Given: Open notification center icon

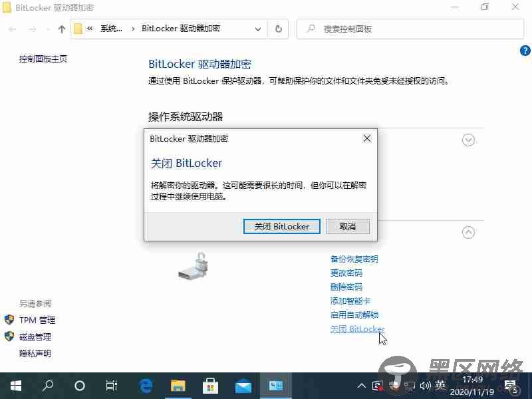Looking at the screenshot, I should (511, 386).
